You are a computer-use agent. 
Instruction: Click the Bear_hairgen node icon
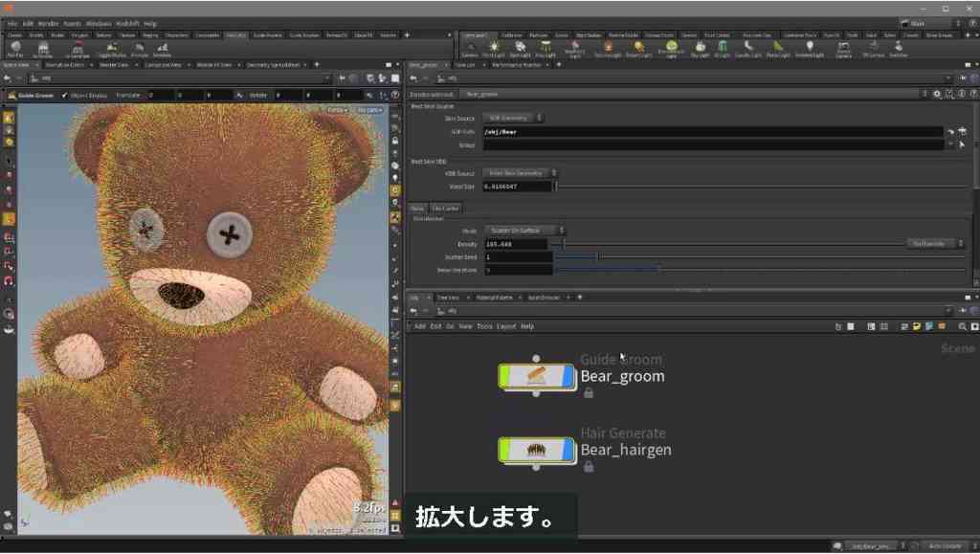[536, 451]
